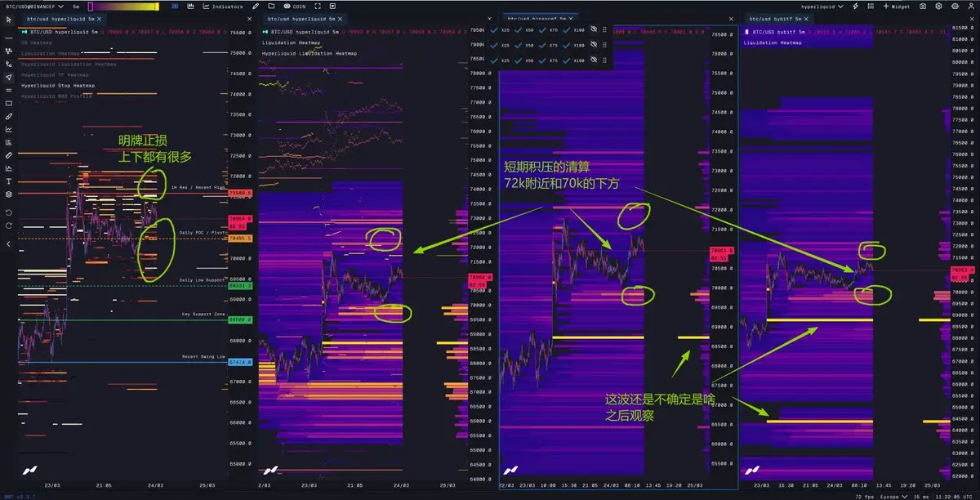The height and width of the screenshot is (500, 980).
Task: Select the arrow pointer drawing tool
Action: tap(9, 77)
